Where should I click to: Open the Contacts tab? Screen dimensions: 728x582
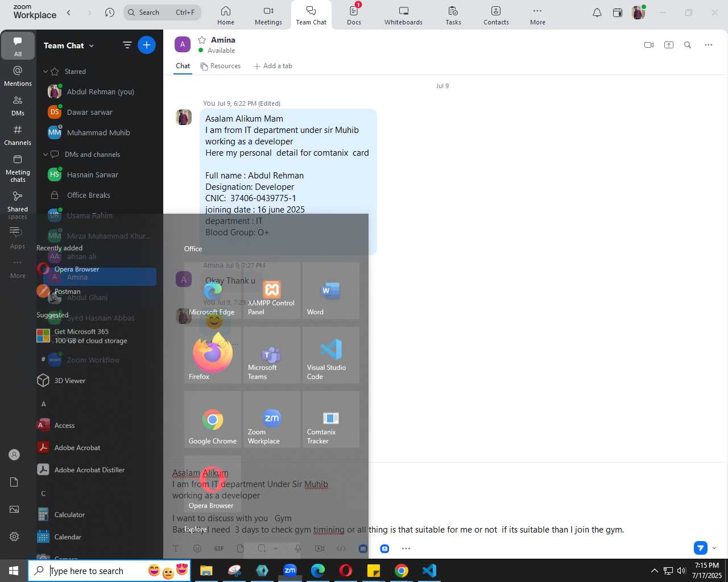click(496, 15)
